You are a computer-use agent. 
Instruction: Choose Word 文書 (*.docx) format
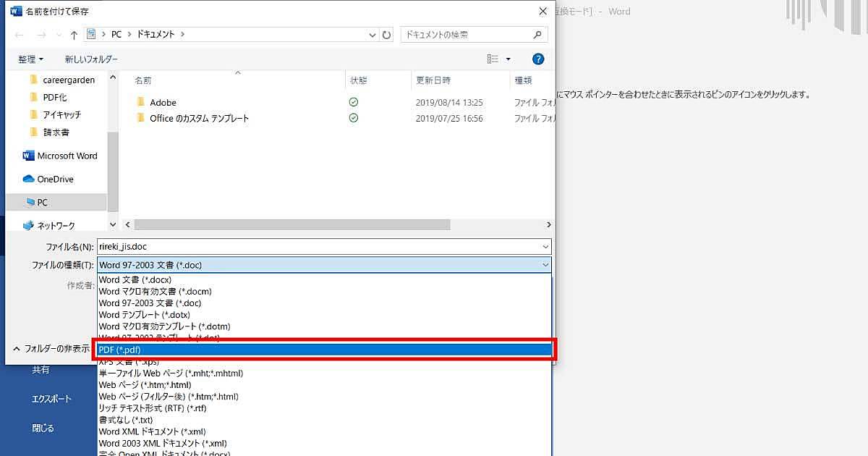click(x=324, y=280)
